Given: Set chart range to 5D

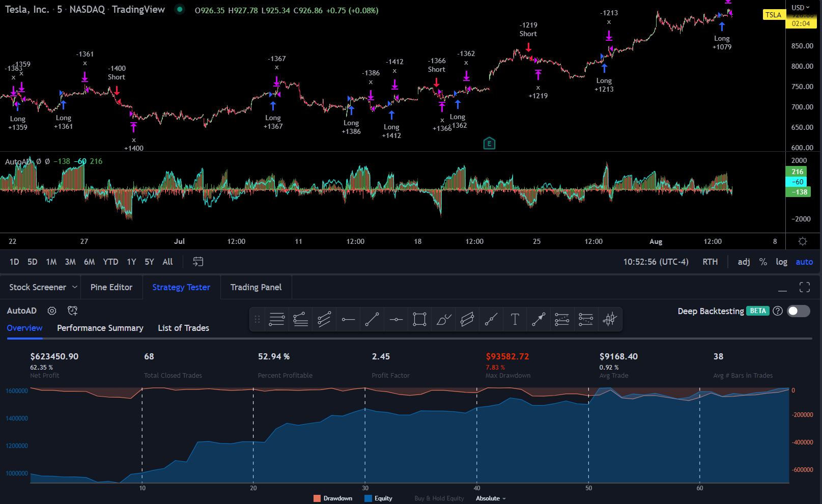Looking at the screenshot, I should click(x=33, y=262).
